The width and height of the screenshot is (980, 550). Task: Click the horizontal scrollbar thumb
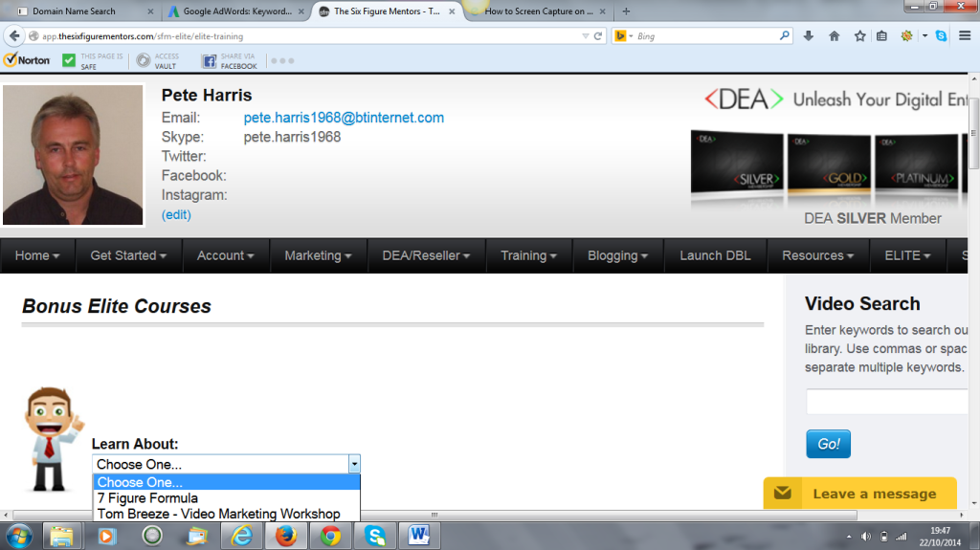click(x=434, y=515)
